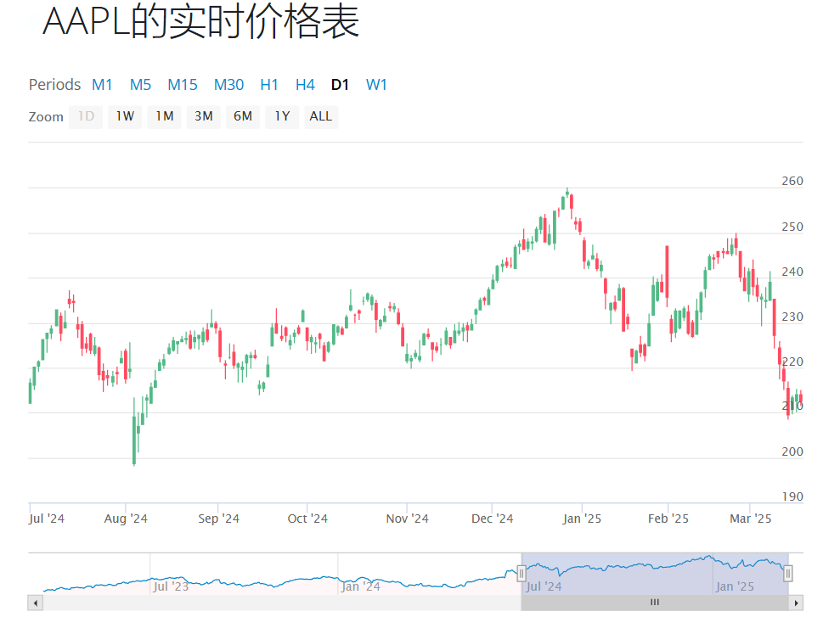The image size is (840, 617).
Task: Click the navigator right range handle
Action: (x=787, y=574)
